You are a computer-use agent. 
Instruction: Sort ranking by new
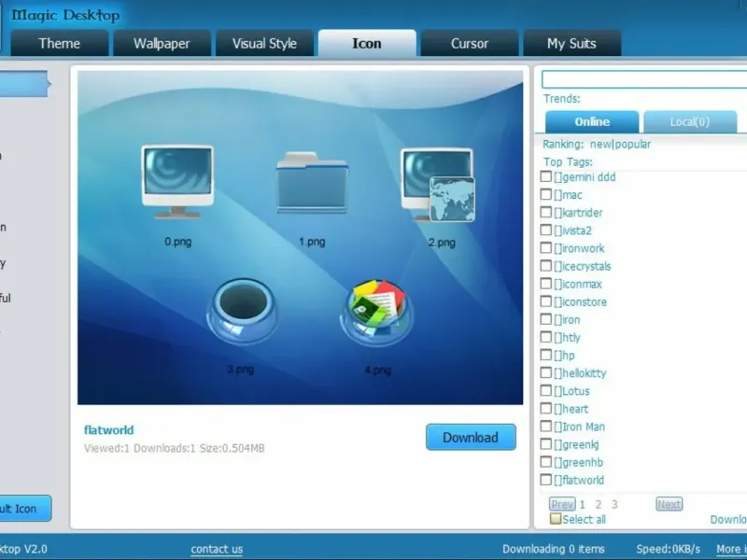pos(600,145)
